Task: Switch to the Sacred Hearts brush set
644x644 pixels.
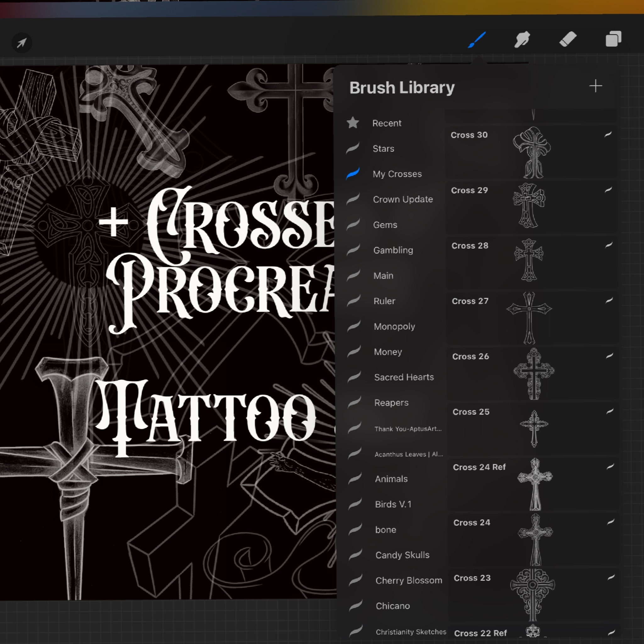Action: point(404,377)
